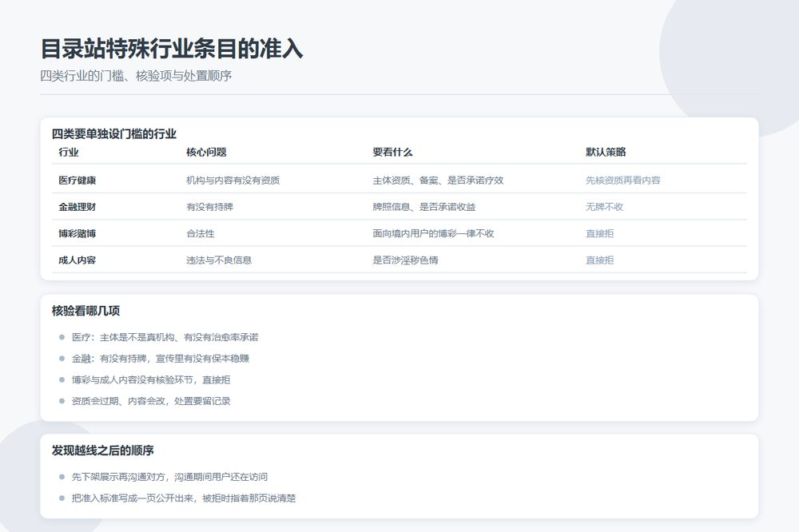Screen dimensions: 799x532
Task: Click the cell 先核资质再看内容
Action: 623,181
